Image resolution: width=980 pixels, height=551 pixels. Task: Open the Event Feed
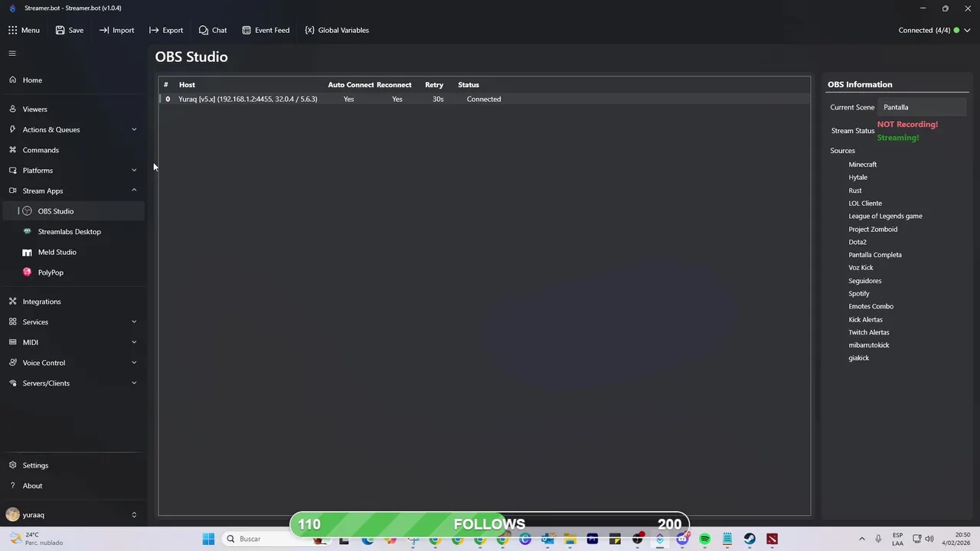point(266,30)
